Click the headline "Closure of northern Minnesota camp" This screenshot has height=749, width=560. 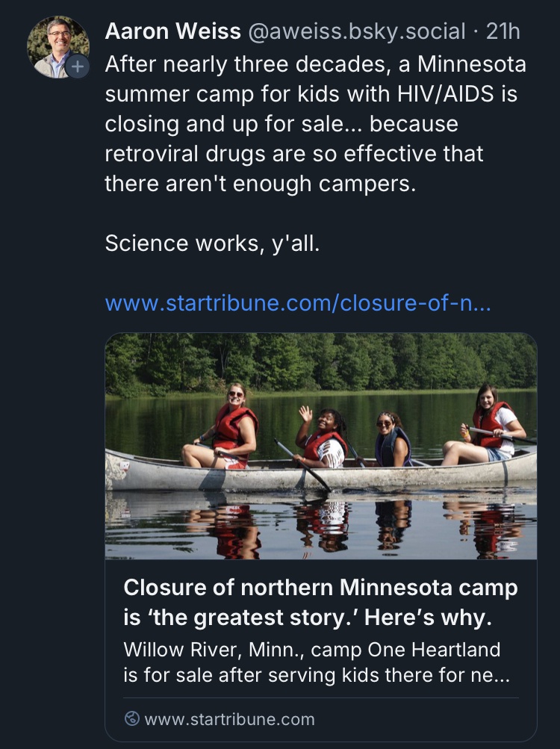[x=320, y=588]
